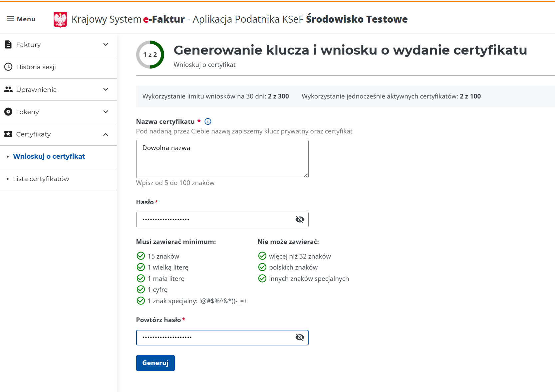The image size is (555, 392).
Task: Select the Tokeny icon in the sidebar
Action: [x=8, y=112]
